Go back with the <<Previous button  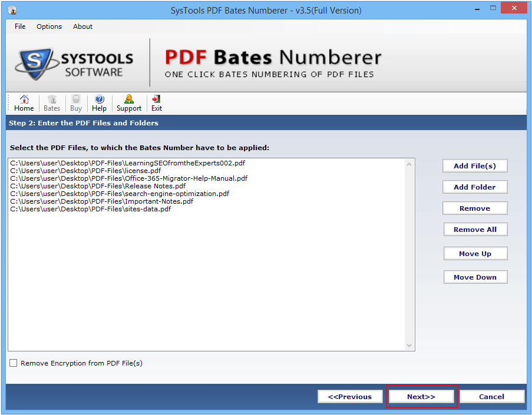point(350,396)
